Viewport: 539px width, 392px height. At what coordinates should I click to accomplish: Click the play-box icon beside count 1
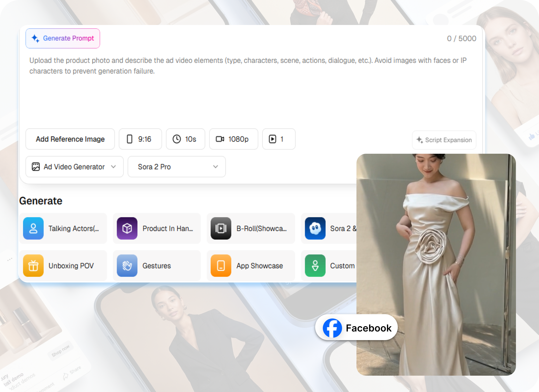coord(272,139)
